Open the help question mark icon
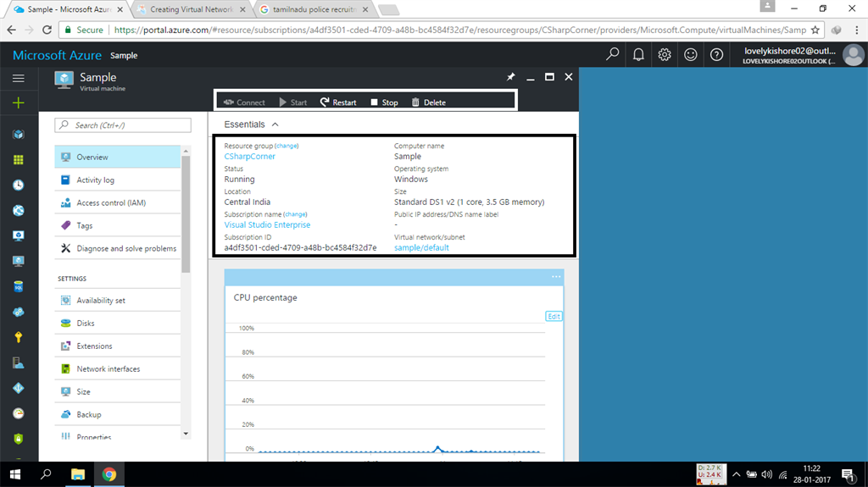This screenshot has height=487, width=868. [716, 54]
